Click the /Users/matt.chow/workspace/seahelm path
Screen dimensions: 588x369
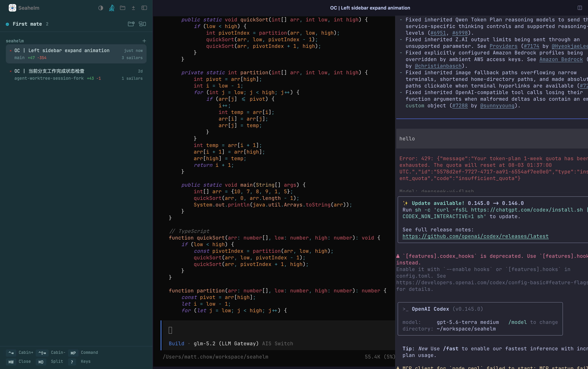pyautogui.click(x=215, y=357)
